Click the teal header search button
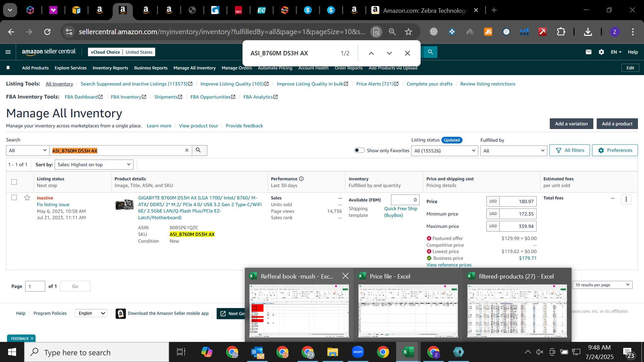 click(430, 52)
